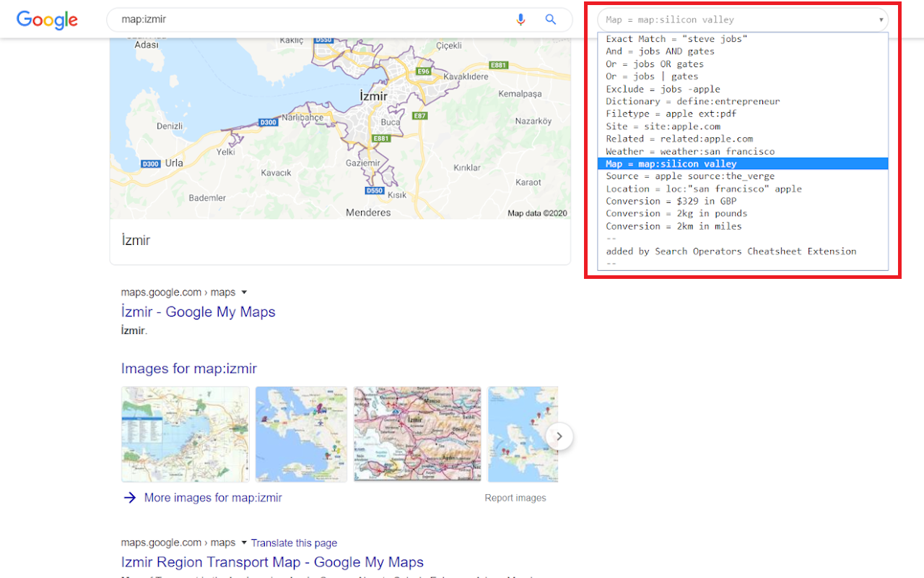
Task: Open fourth thumbnail with red pins
Action: (523, 434)
